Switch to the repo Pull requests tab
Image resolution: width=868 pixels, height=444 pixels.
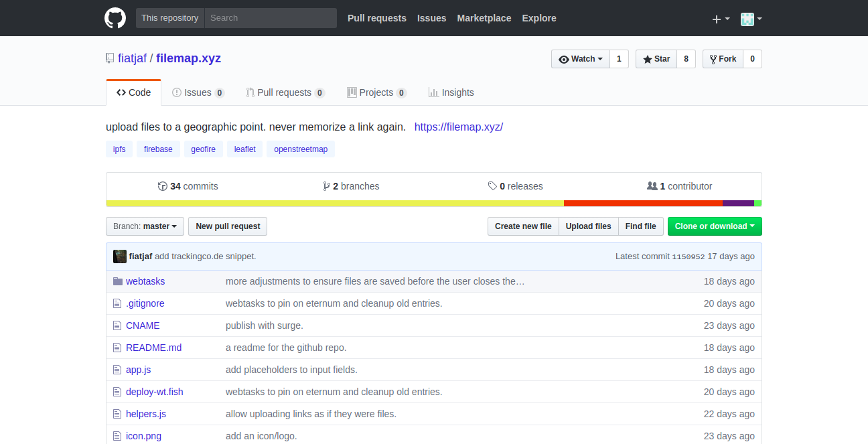285,92
